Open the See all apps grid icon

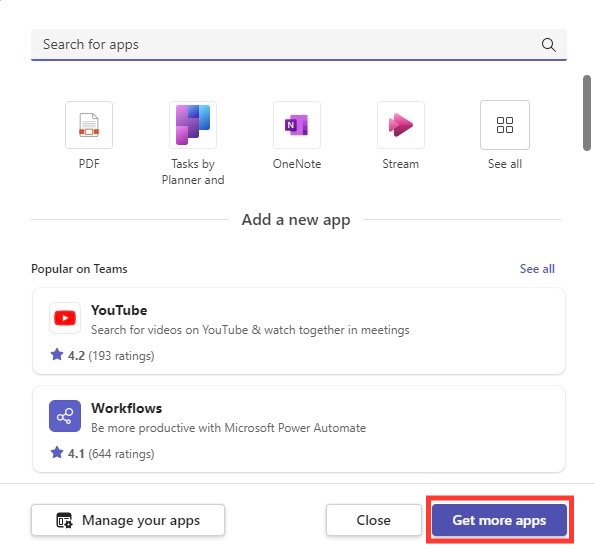(x=505, y=125)
